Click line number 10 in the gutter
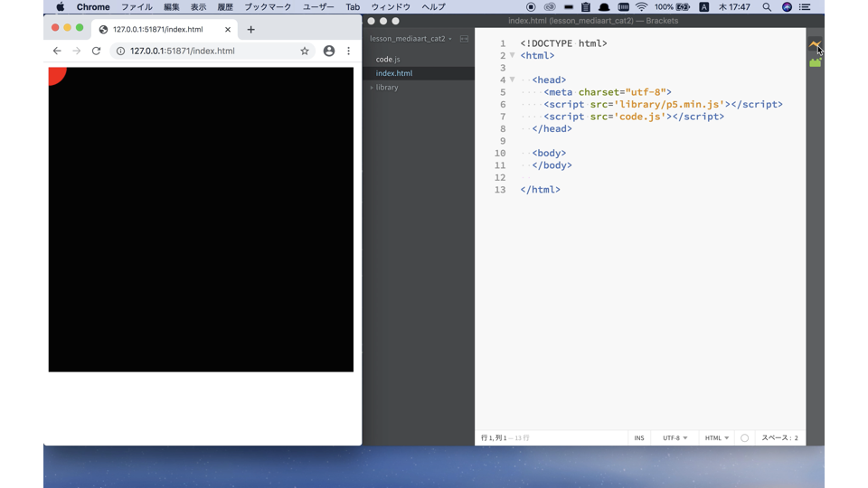This screenshot has width=868, height=488. pyautogui.click(x=500, y=153)
